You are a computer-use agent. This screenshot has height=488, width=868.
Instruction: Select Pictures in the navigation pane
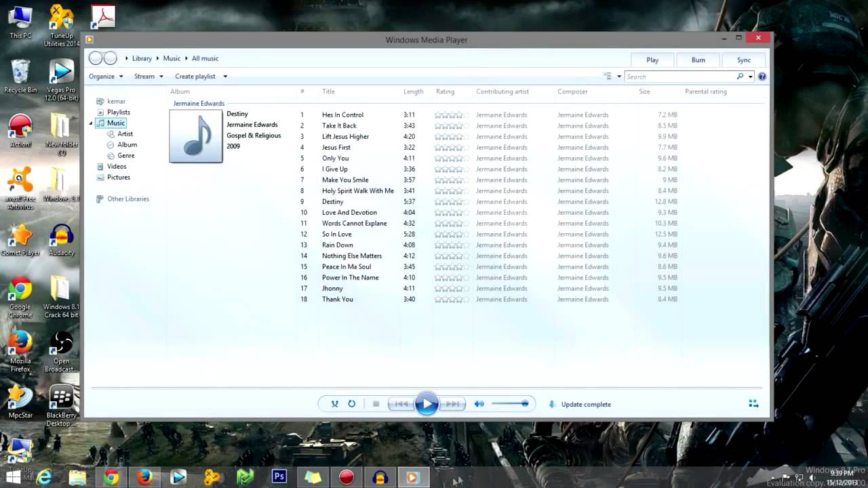pyautogui.click(x=118, y=177)
